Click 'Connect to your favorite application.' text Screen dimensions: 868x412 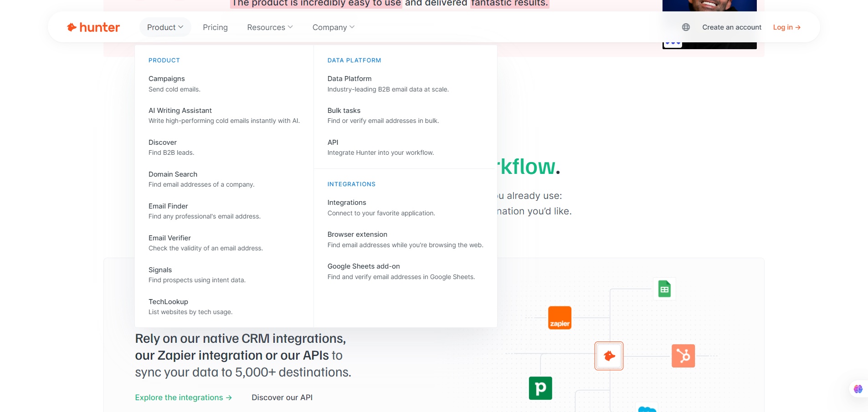(381, 213)
